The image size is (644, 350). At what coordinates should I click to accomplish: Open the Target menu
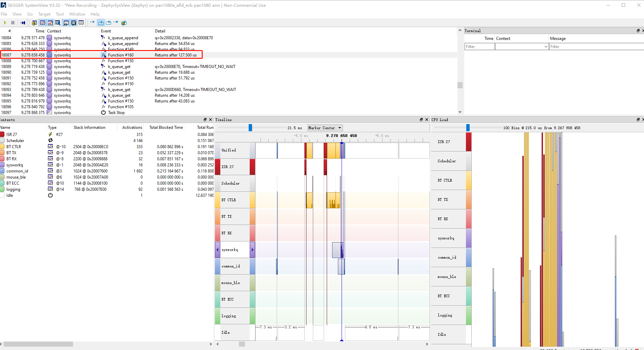(x=44, y=14)
